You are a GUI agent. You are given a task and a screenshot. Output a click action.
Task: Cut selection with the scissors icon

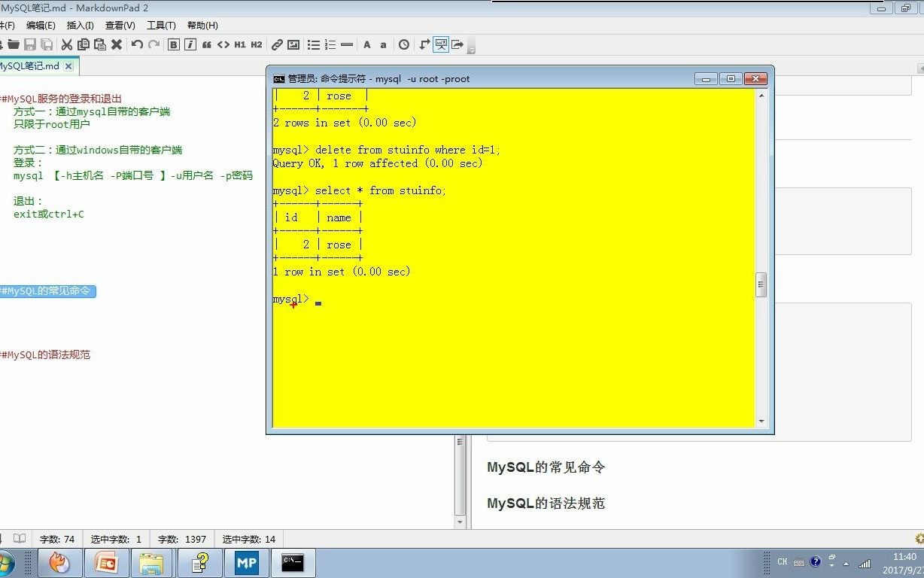pos(67,44)
